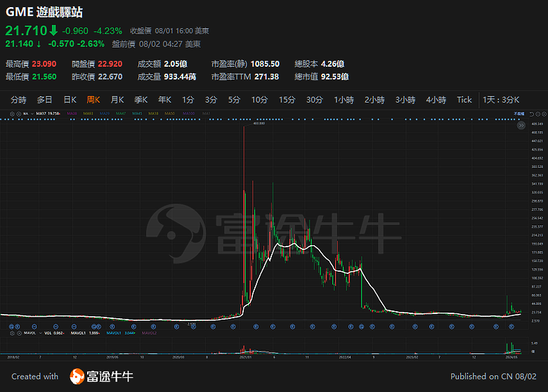Image resolution: width=548 pixels, height=392 pixels.
Task: Choose the 2小時 interval
Action: point(374,100)
